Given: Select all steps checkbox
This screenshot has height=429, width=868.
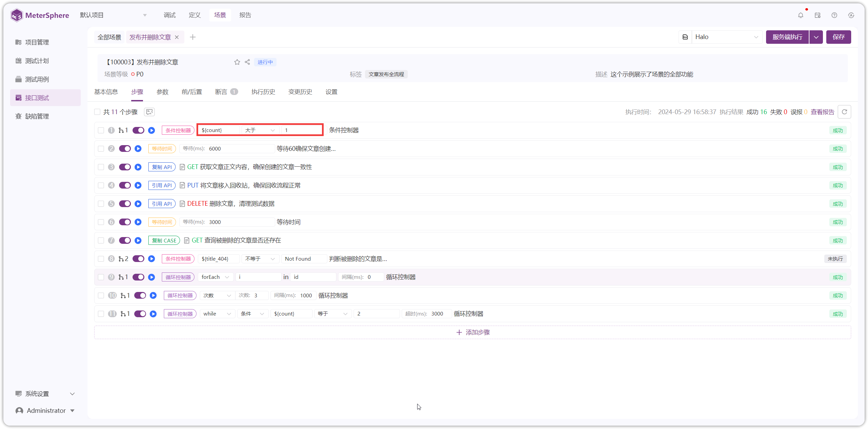Looking at the screenshot, I should point(97,112).
